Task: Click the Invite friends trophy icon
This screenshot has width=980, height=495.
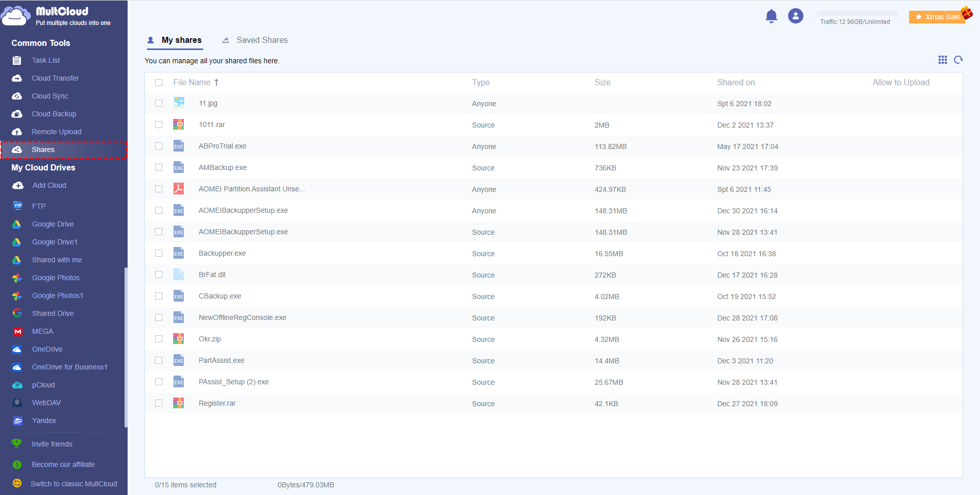Action: coord(17,443)
